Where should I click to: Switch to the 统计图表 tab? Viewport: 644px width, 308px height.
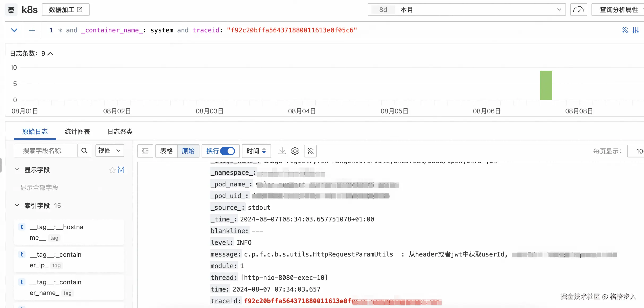click(77, 132)
